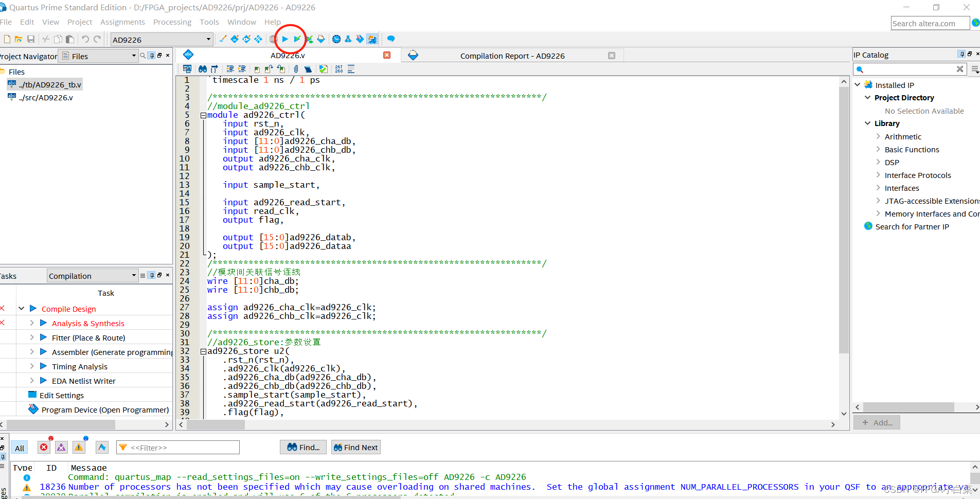Image resolution: width=980 pixels, height=499 pixels.
Task: Toggle the flagged messages filter button
Action: (102, 448)
